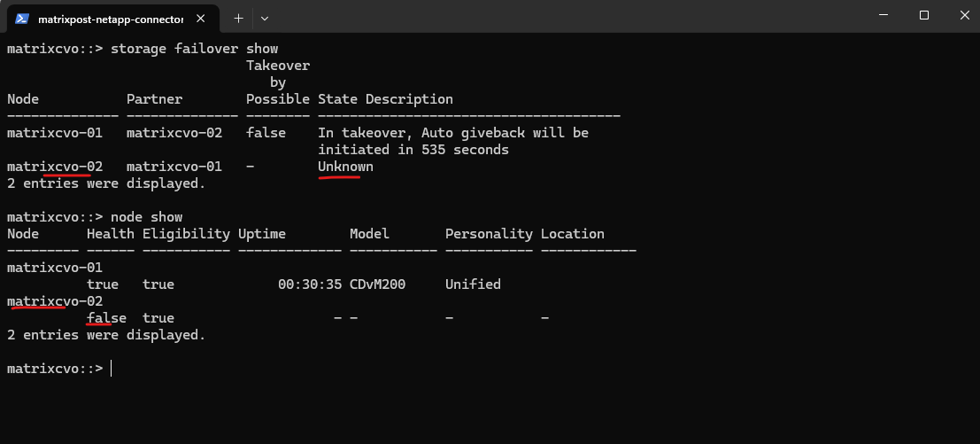This screenshot has height=444, width=980.
Task: Click the PowerShell icon on the tab
Action: (x=23, y=18)
